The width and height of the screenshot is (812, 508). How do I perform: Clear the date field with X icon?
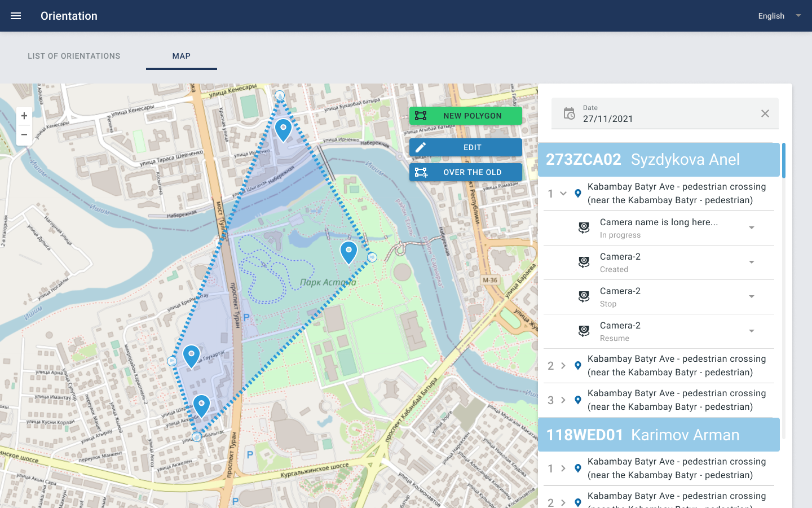[x=765, y=113]
